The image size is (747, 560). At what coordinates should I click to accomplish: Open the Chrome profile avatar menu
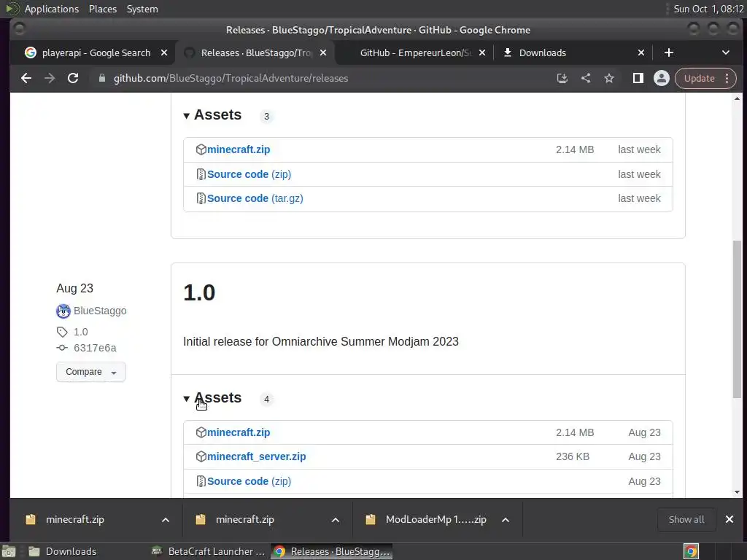661,78
